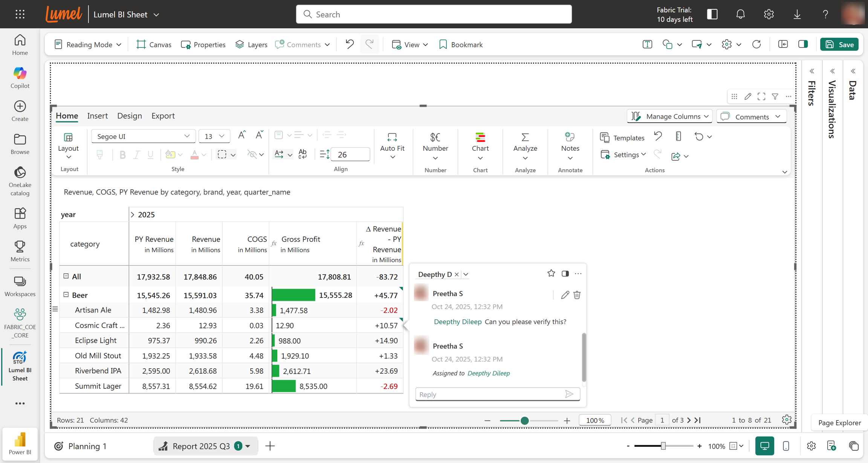The height and width of the screenshot is (463, 868).
Task: Open the Chart ribbon tool
Action: pos(480,146)
